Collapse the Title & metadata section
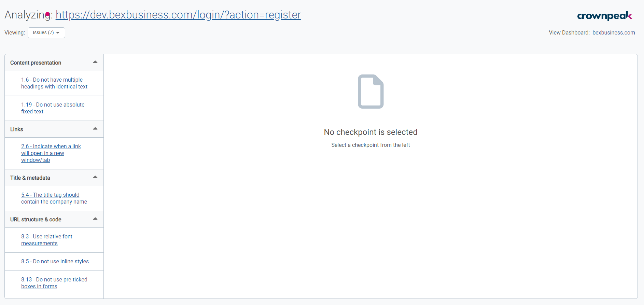 tap(95, 177)
